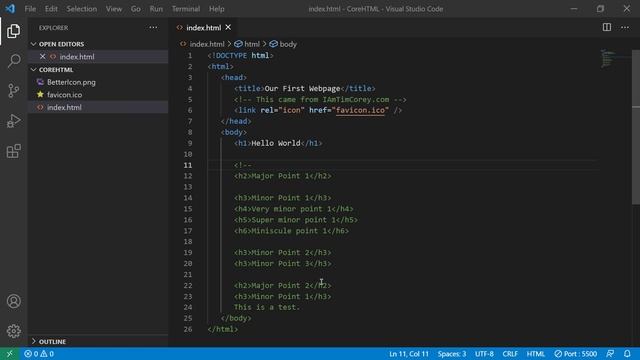Screen dimensions: 640x360
Task: Close the index.html editor tab
Action: click(x=228, y=27)
